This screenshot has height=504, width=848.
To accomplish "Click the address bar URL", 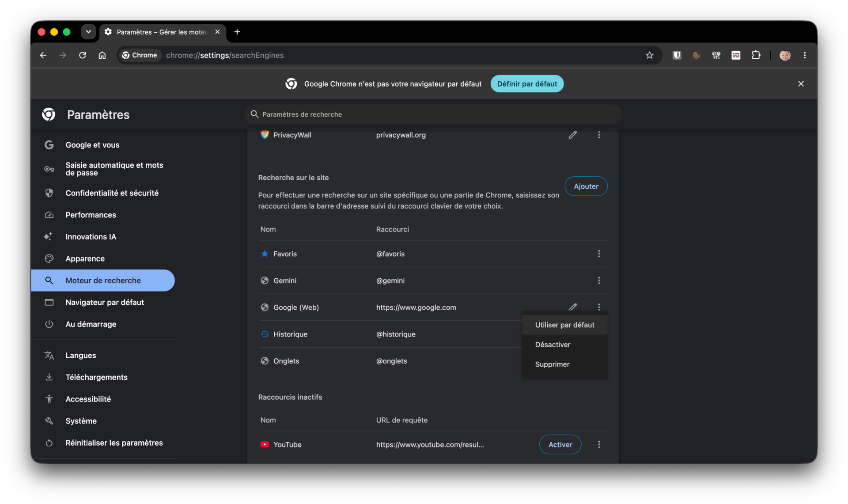I will (225, 55).
